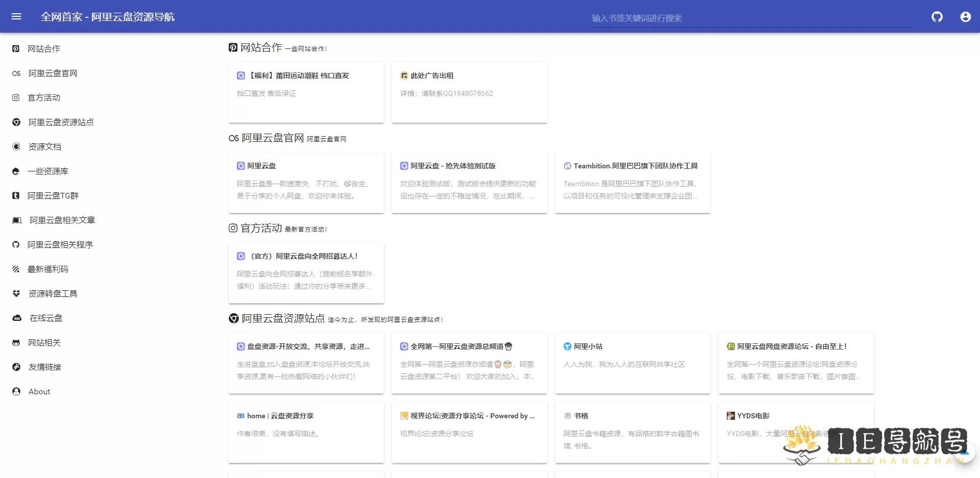Select the 资源转盘工具 icon
Viewport: 980px width, 478px height.
pos(15,293)
